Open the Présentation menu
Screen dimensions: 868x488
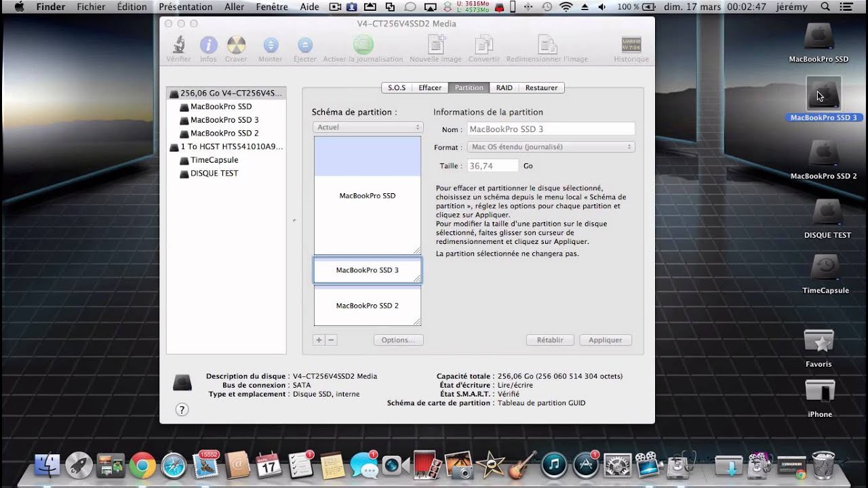[185, 7]
